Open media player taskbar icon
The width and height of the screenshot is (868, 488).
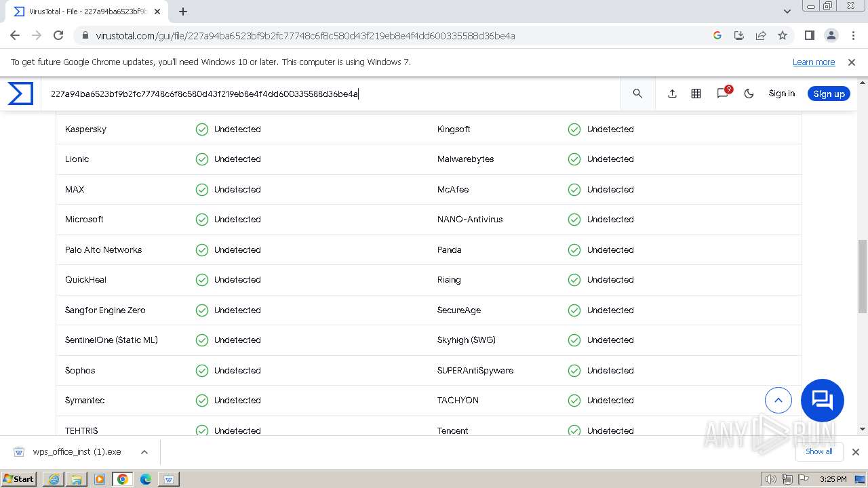(x=100, y=479)
